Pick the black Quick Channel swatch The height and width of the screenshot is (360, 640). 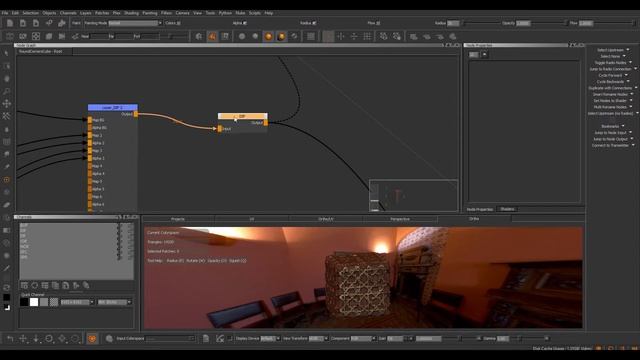[24, 302]
